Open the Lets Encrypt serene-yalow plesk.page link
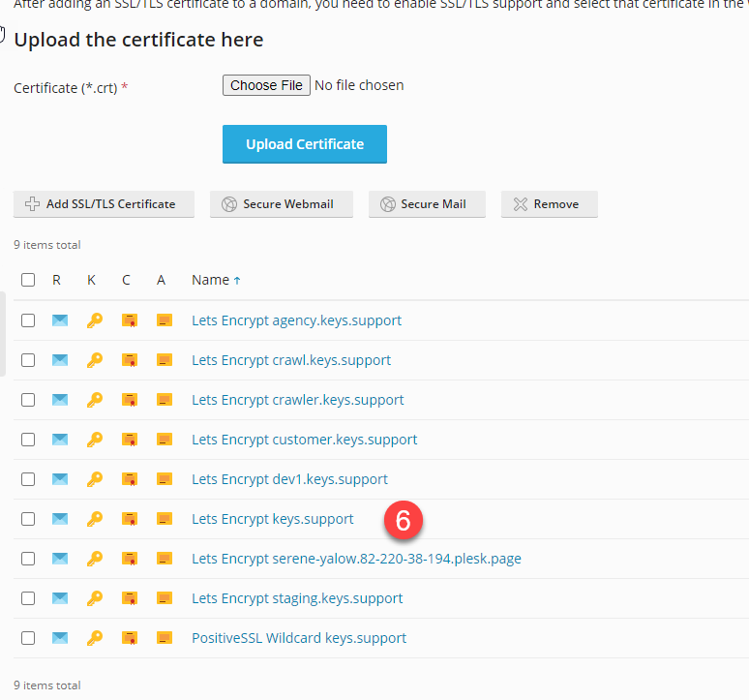The image size is (749, 700). pos(356,559)
